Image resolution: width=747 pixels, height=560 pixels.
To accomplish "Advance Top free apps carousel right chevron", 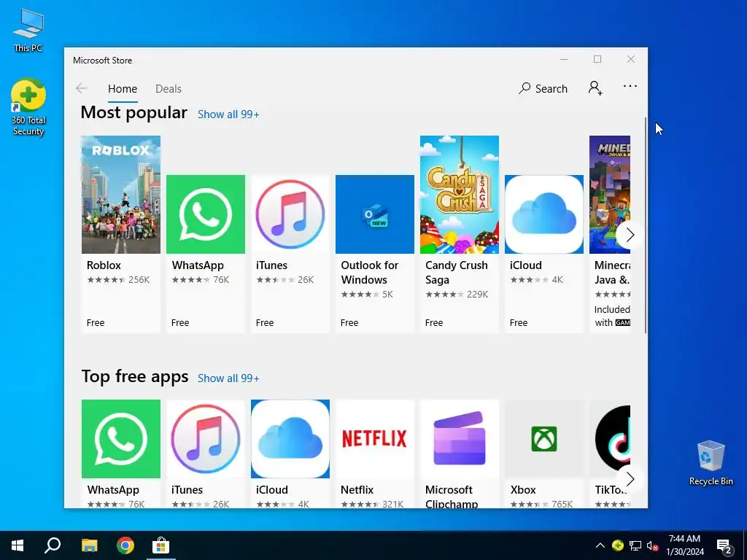I will click(630, 478).
